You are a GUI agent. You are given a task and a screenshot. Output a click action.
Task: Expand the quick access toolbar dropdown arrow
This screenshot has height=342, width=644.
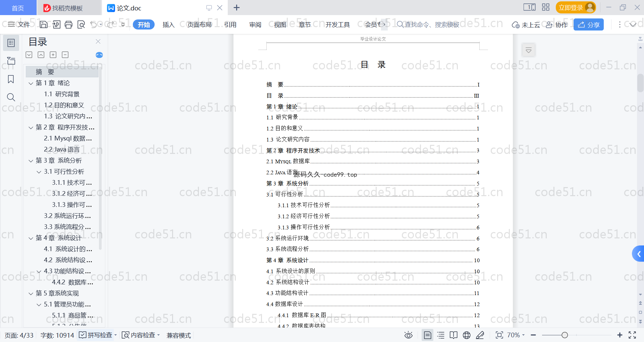123,24
